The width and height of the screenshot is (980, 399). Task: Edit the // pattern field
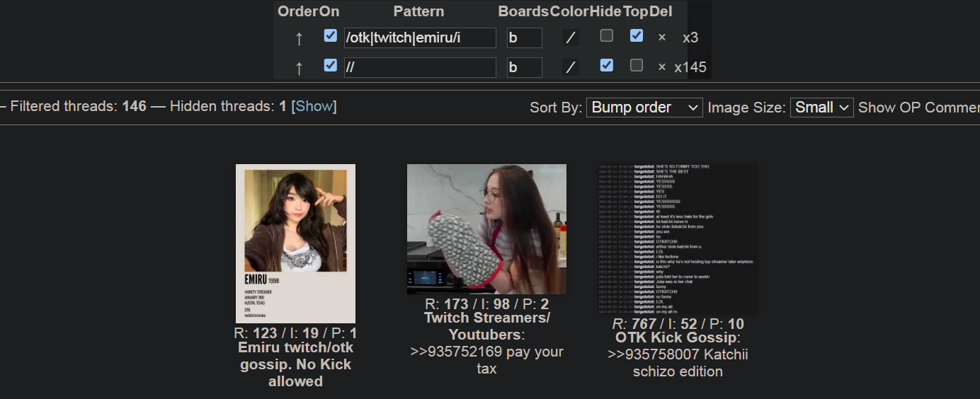(420, 67)
